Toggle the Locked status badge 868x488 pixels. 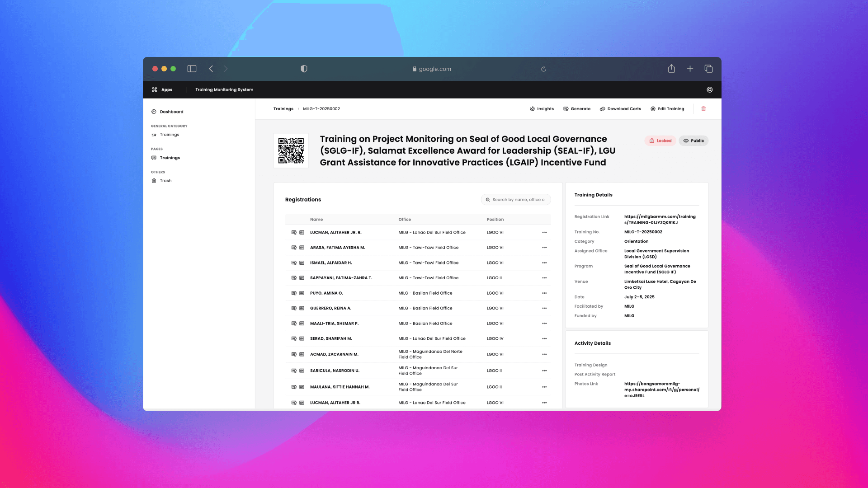[x=660, y=141]
